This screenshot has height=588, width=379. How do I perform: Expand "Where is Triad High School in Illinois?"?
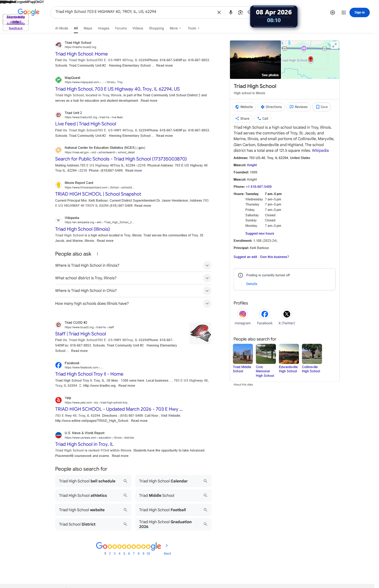coord(133,265)
